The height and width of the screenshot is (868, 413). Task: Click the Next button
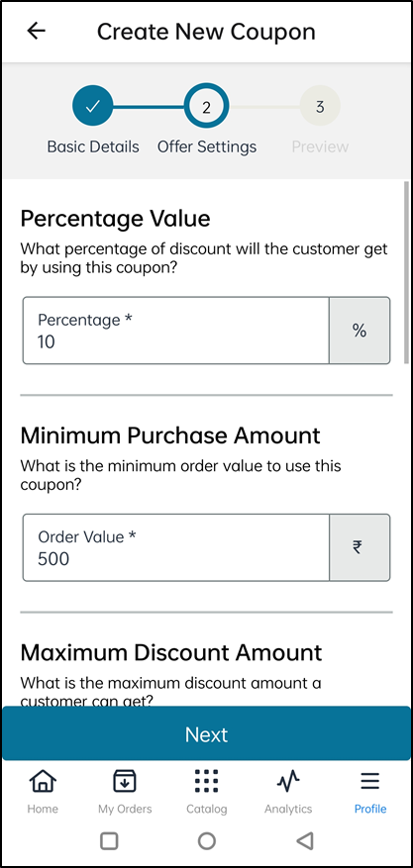[x=206, y=734]
